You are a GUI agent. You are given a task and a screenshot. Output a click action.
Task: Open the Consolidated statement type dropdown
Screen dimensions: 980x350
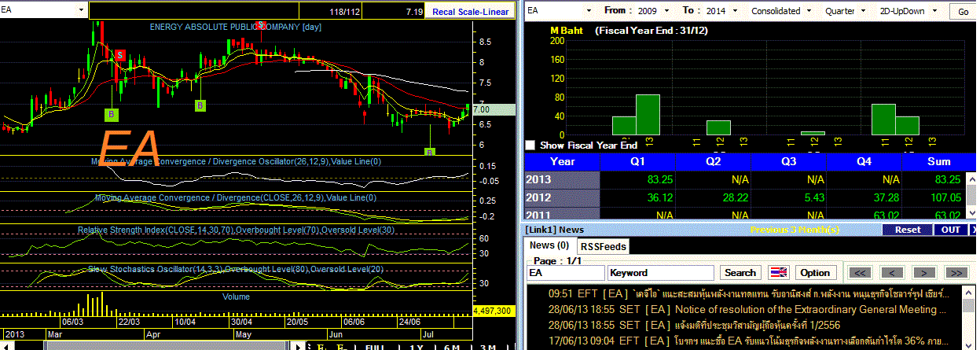(808, 11)
